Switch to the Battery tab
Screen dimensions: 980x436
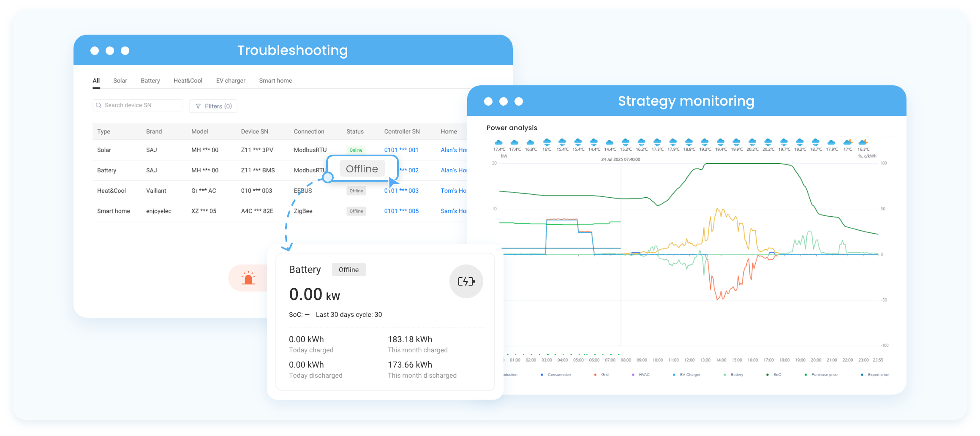pos(150,81)
